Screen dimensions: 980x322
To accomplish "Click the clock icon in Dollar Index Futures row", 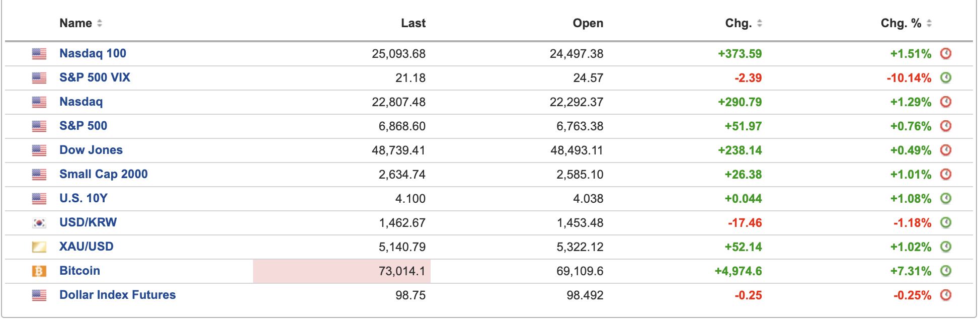I will 946,295.
